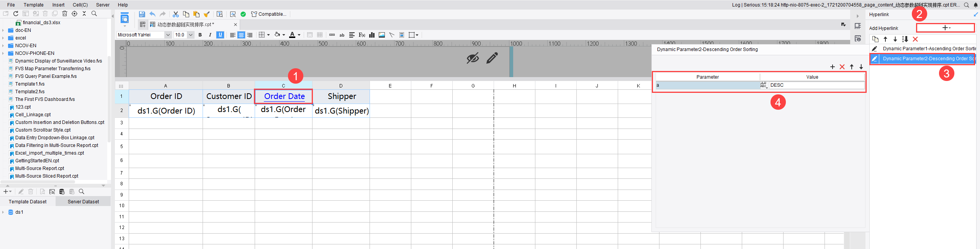Click the Save icon in the toolbar

tap(142, 14)
